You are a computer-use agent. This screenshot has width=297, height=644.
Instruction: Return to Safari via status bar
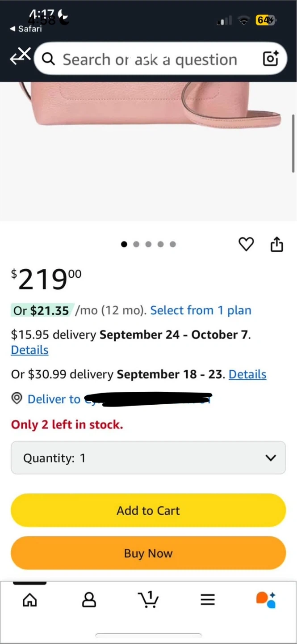coord(26,29)
